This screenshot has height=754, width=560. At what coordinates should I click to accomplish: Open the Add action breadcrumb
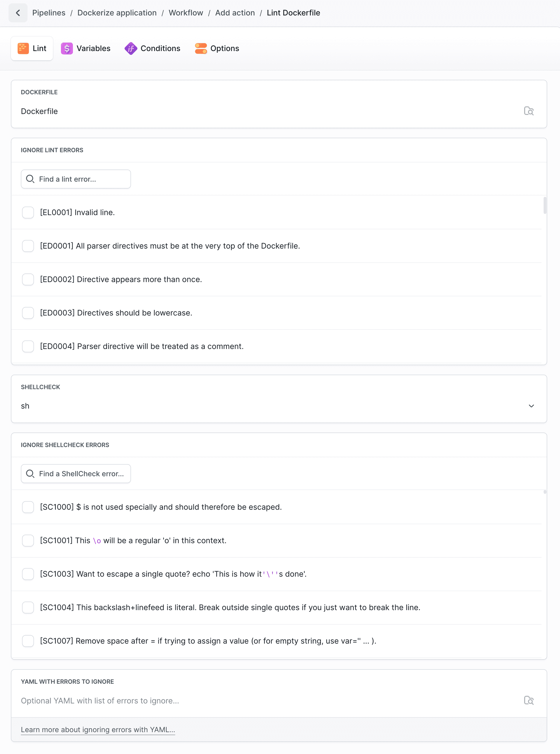click(x=235, y=13)
